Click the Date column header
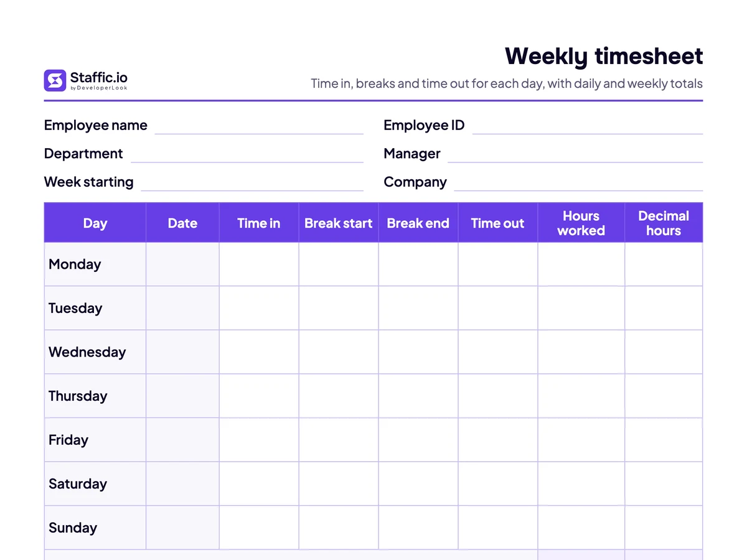Image resolution: width=747 pixels, height=560 pixels. (x=182, y=223)
